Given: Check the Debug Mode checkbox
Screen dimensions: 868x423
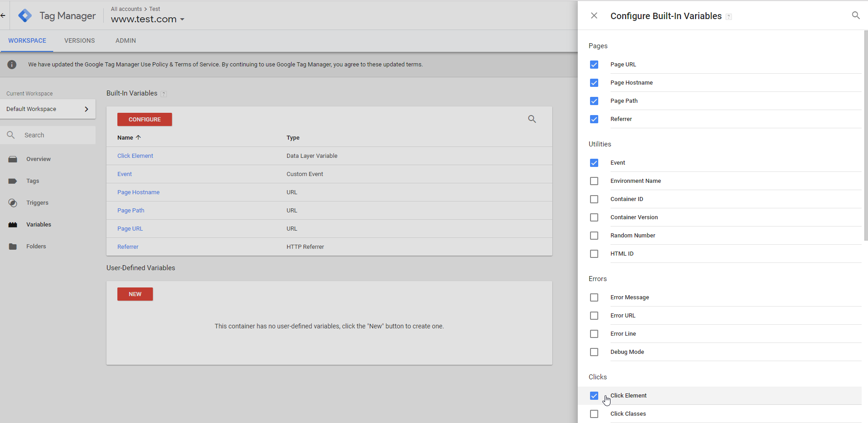Looking at the screenshot, I should pos(594,352).
